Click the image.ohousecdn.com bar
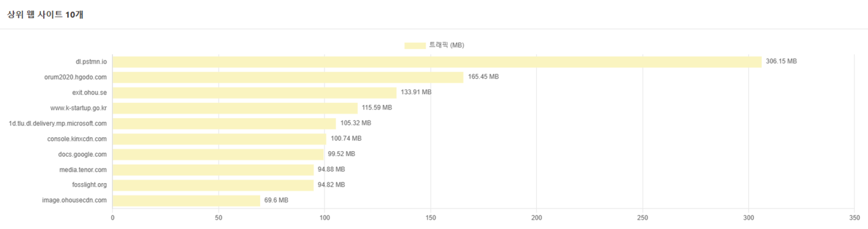 (186, 201)
